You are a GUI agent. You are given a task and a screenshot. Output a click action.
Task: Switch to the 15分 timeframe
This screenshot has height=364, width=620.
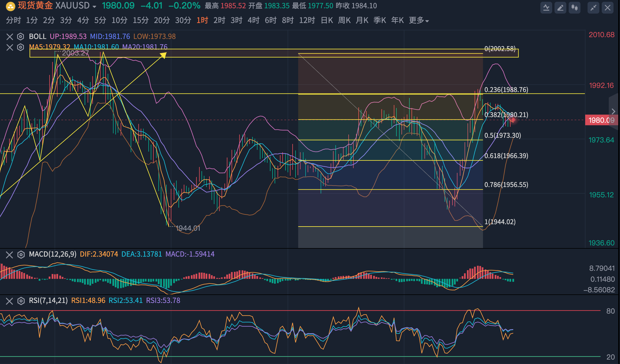click(141, 20)
